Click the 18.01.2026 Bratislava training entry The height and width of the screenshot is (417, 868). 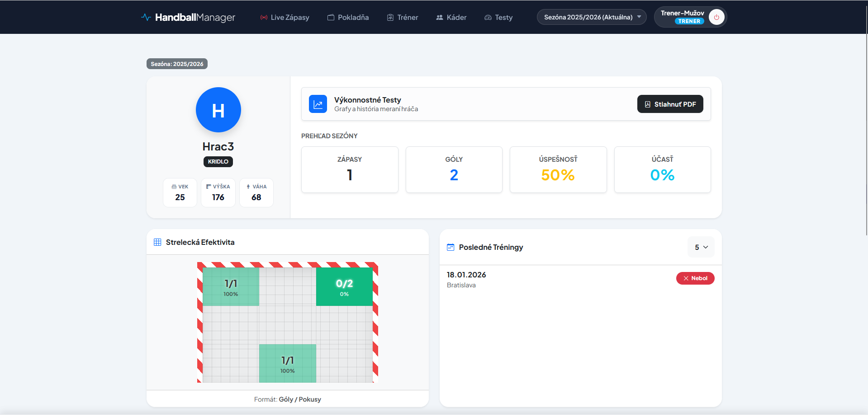466,279
